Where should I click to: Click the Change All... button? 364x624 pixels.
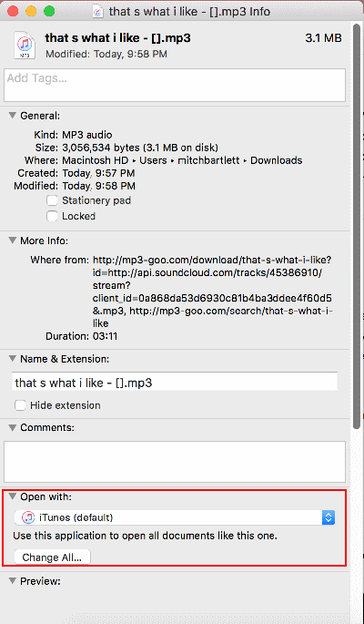52,558
